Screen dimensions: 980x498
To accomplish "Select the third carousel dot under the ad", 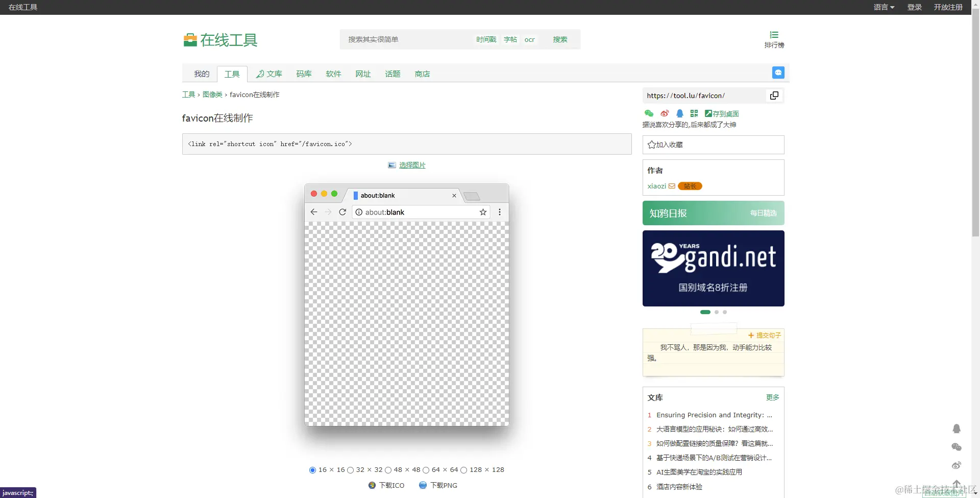I will click(x=725, y=312).
